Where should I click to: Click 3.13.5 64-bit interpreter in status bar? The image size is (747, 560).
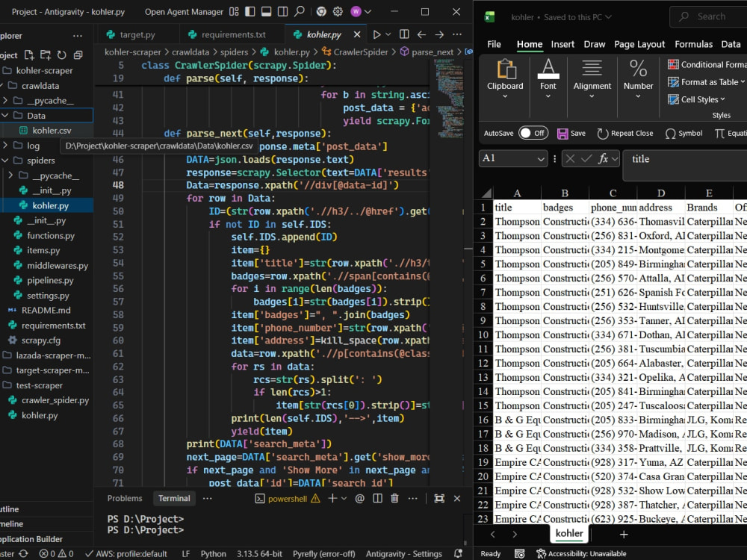point(259,554)
